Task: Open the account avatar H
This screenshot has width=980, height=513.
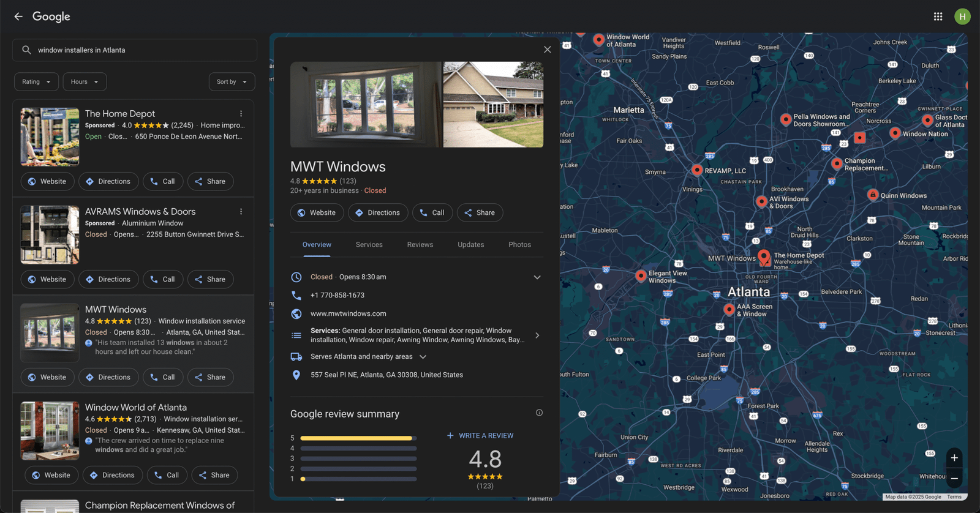Action: coord(962,17)
